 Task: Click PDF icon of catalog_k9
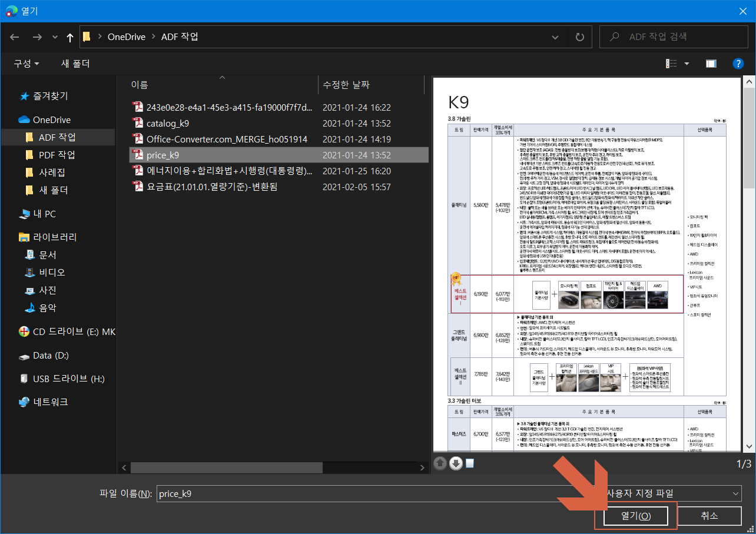[138, 123]
